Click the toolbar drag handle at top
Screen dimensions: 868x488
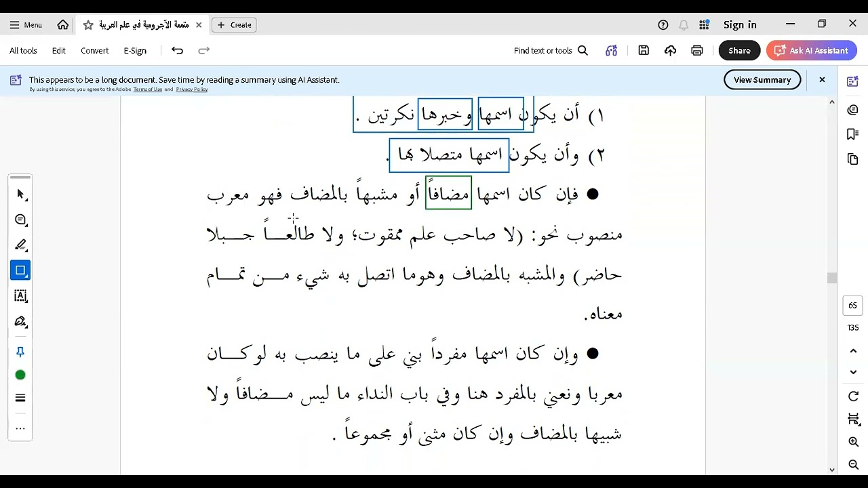[20, 178]
